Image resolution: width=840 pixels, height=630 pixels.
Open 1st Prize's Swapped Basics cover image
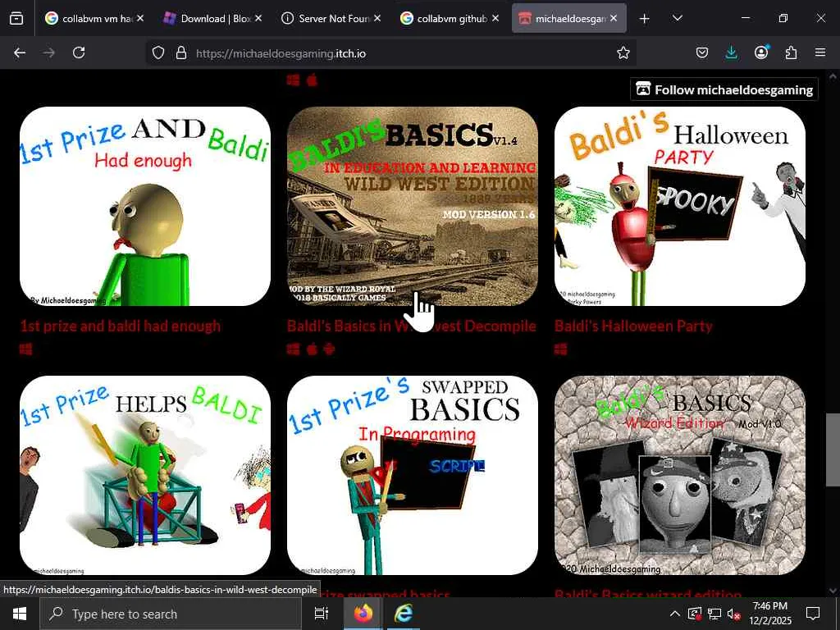coord(413,475)
